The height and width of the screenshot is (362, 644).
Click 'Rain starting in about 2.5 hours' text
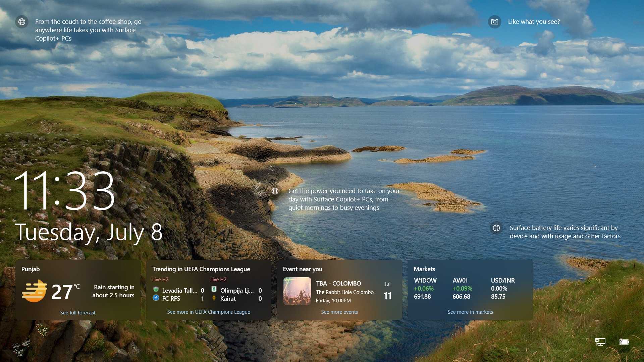113,291
